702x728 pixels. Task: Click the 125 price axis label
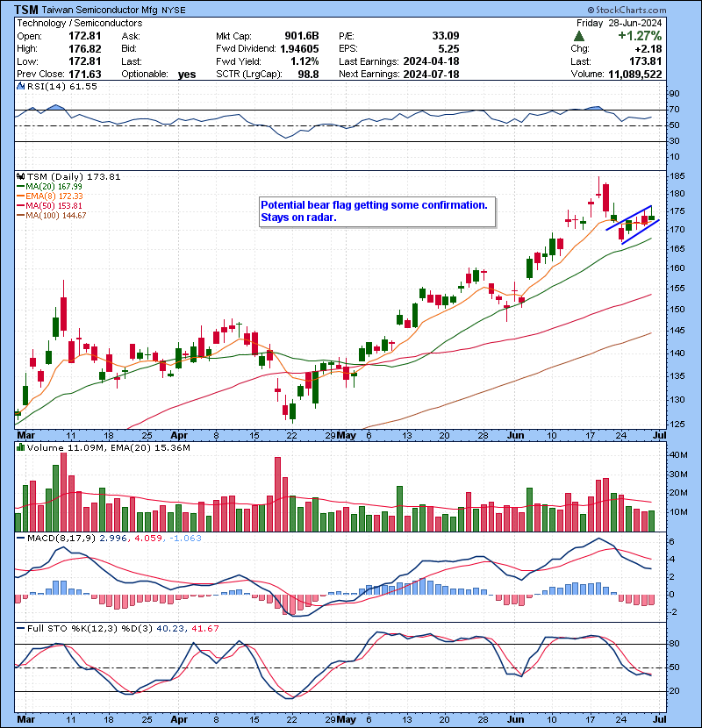coord(677,425)
